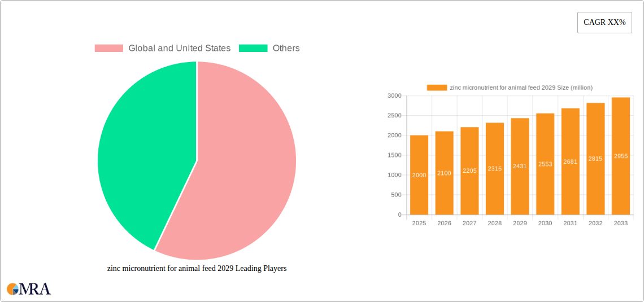
Task: Click the 2027 bar labeled 2205
Action: click(469, 170)
